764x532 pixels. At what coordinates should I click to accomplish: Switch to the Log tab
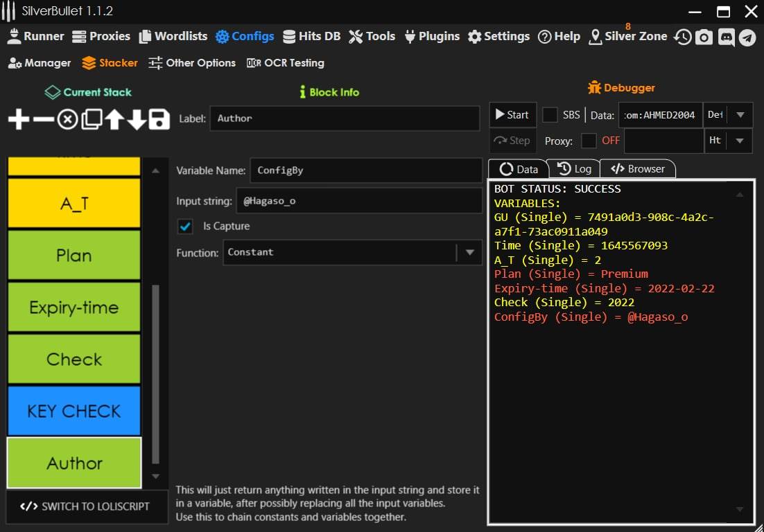[x=574, y=169]
